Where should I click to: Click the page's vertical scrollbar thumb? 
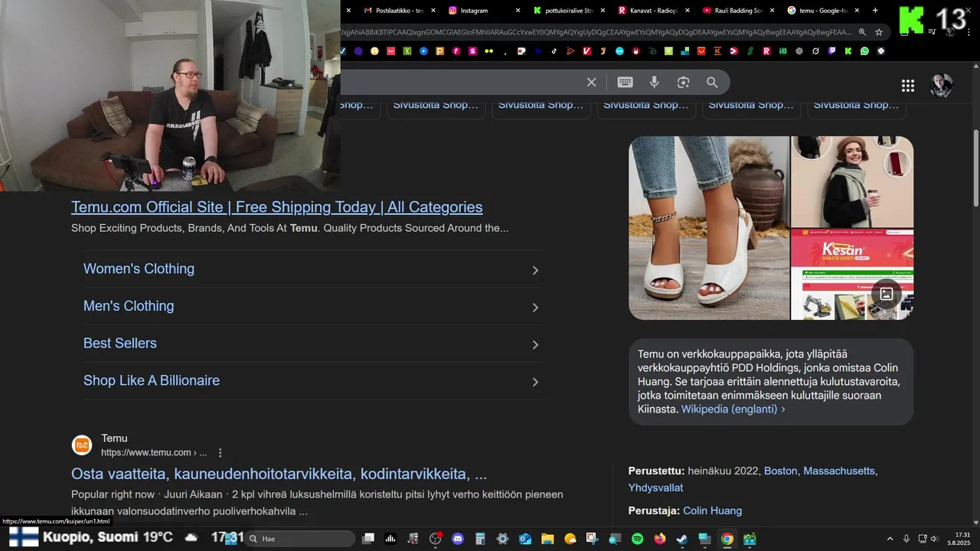coord(975,168)
